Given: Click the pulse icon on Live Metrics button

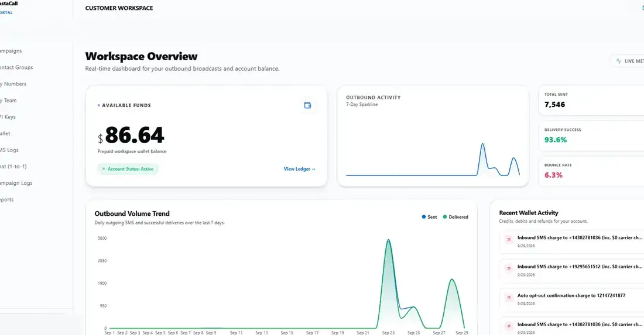Looking at the screenshot, I should click(x=619, y=61).
